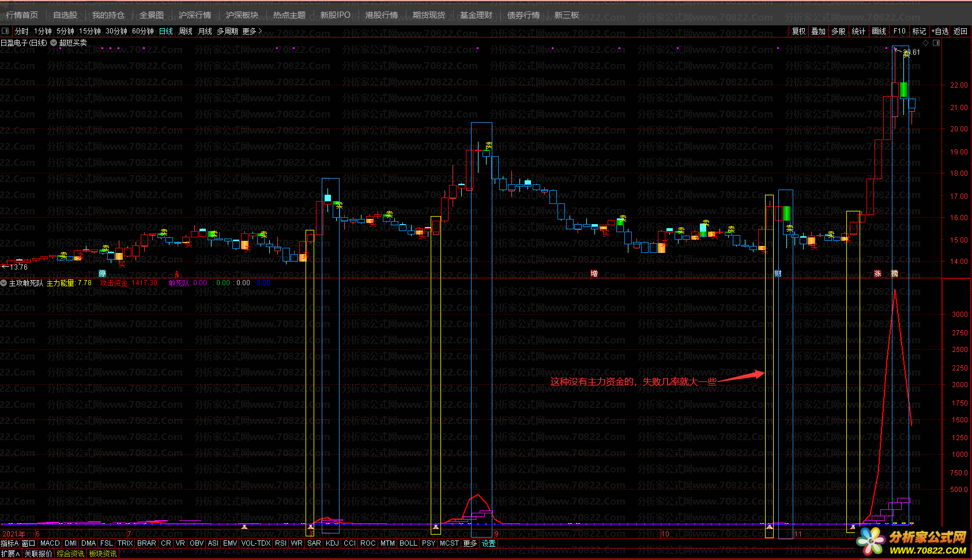
Task: Select the OBV indicator
Action: 197,543
